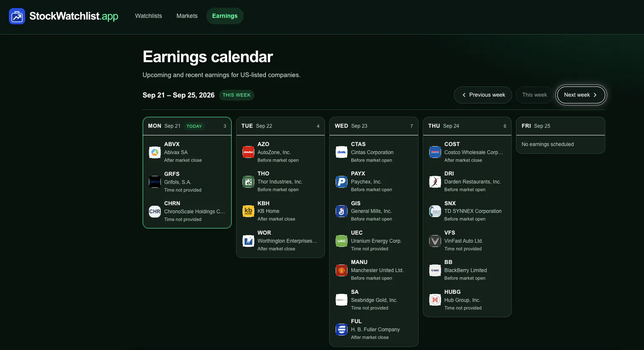Open the Abivax SA company logo
The height and width of the screenshot is (350, 644).
tap(155, 152)
